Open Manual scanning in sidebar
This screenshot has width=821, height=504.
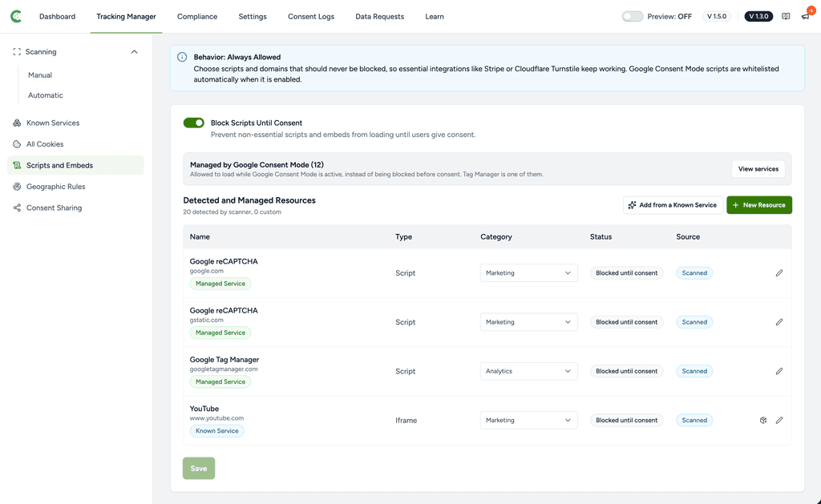point(40,75)
